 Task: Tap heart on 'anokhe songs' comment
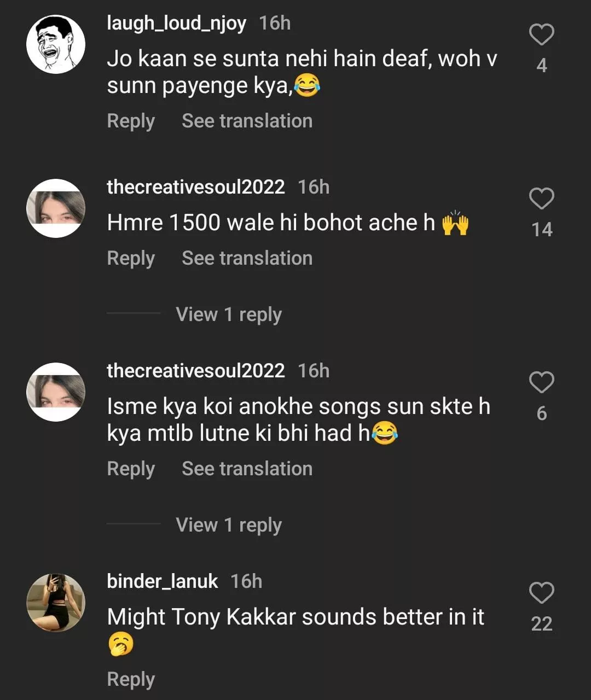541,382
